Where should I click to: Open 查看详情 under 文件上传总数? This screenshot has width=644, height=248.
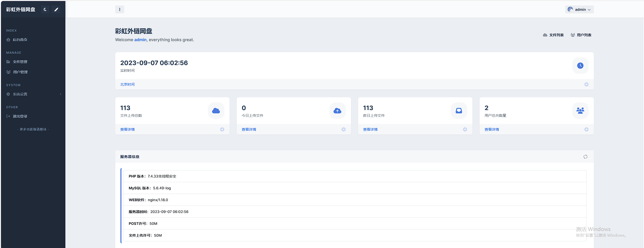coord(127,129)
